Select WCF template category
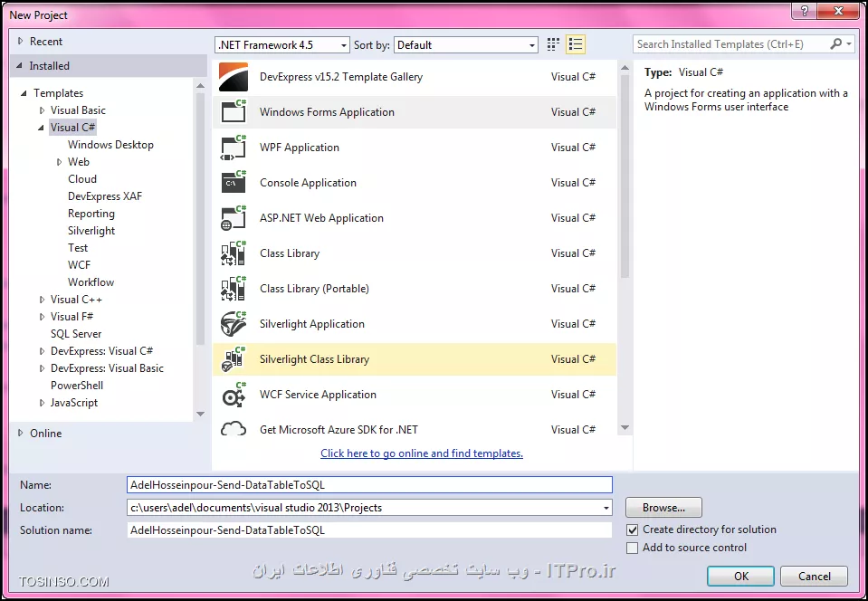Viewport: 868px width, 601px height. (79, 265)
